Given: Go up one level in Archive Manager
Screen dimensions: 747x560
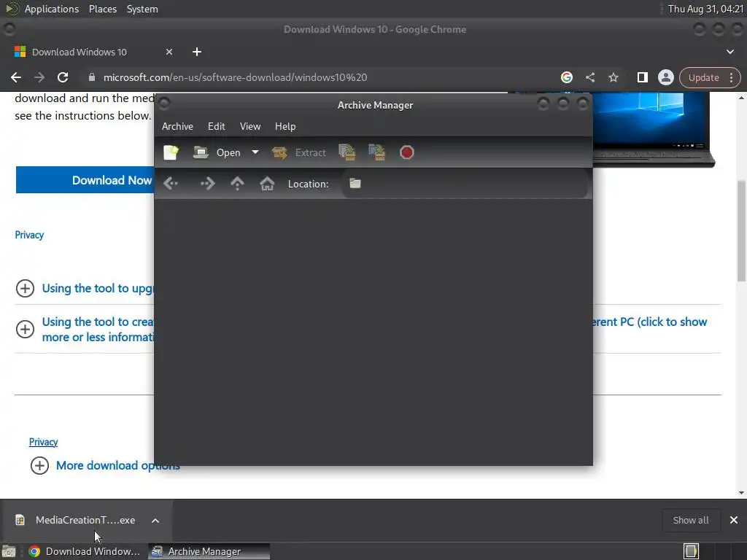Looking at the screenshot, I should [237, 183].
